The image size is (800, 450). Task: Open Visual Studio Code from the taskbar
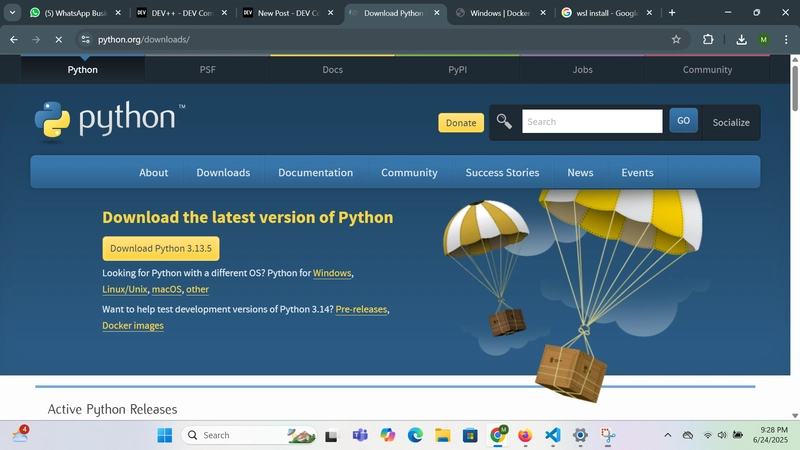(553, 435)
